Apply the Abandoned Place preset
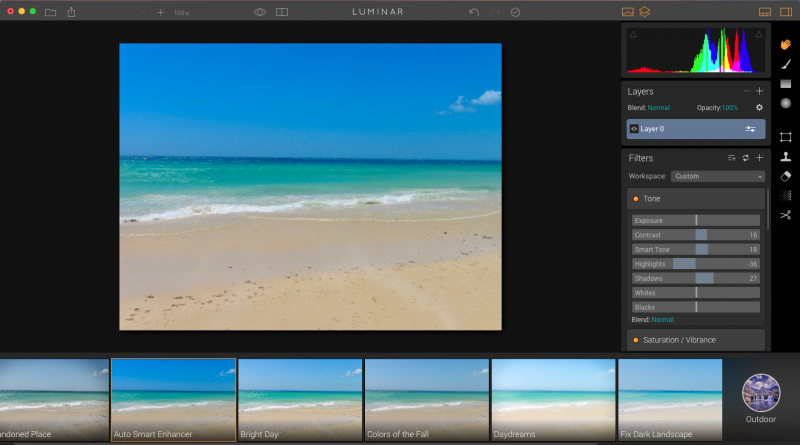The image size is (800, 445). pyautogui.click(x=55, y=400)
